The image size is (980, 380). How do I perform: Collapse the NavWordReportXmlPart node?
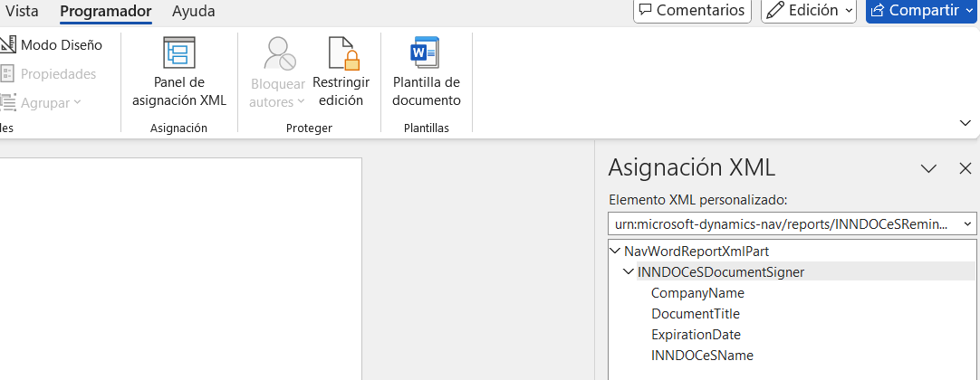[x=615, y=251]
